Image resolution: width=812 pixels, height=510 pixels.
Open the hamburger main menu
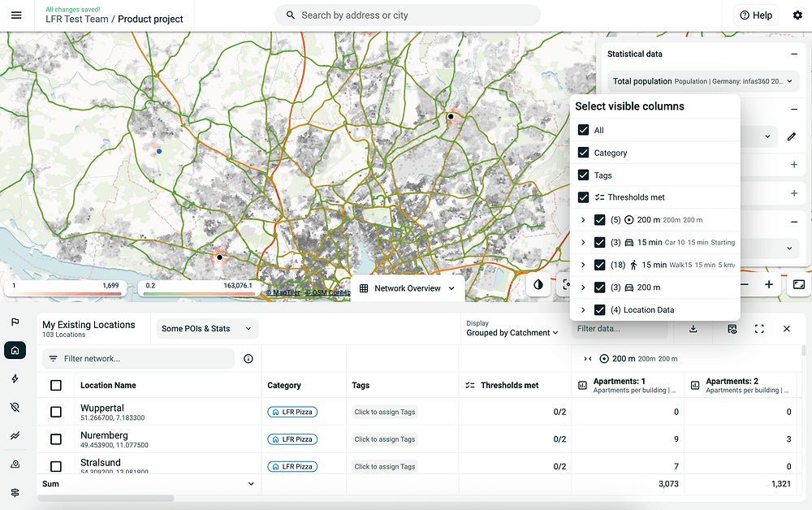[16, 15]
